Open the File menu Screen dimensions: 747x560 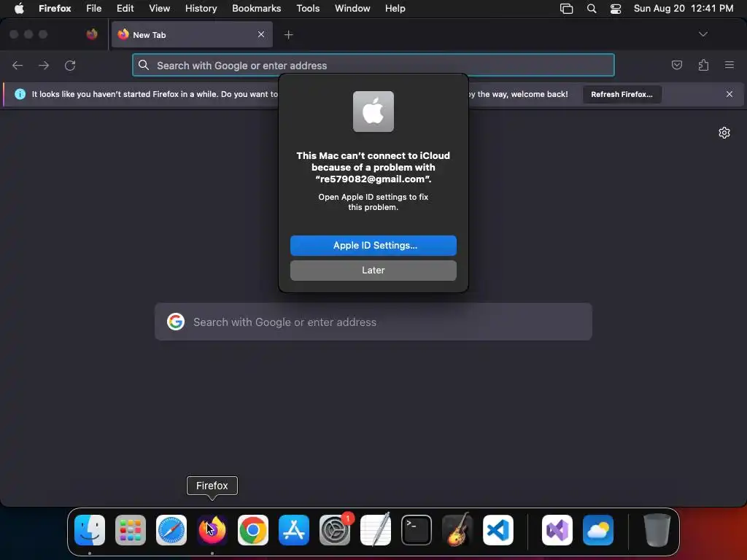point(94,9)
